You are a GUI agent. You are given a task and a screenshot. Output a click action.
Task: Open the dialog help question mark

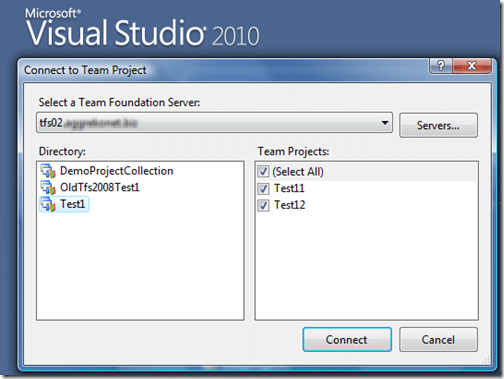441,66
